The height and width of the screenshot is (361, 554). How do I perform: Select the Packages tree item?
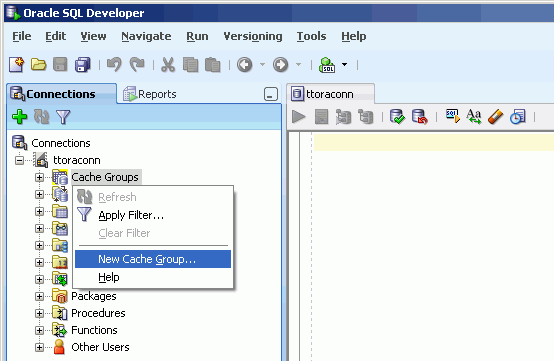pos(94,296)
